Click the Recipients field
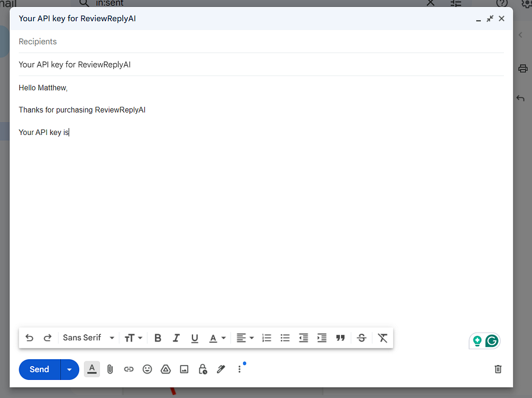This screenshot has width=532, height=398. point(261,41)
